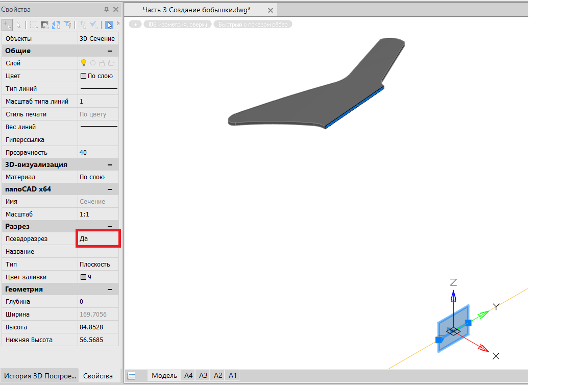Pin the Свойства panel
Image resolution: width=588 pixels, height=385 pixels.
point(106,10)
